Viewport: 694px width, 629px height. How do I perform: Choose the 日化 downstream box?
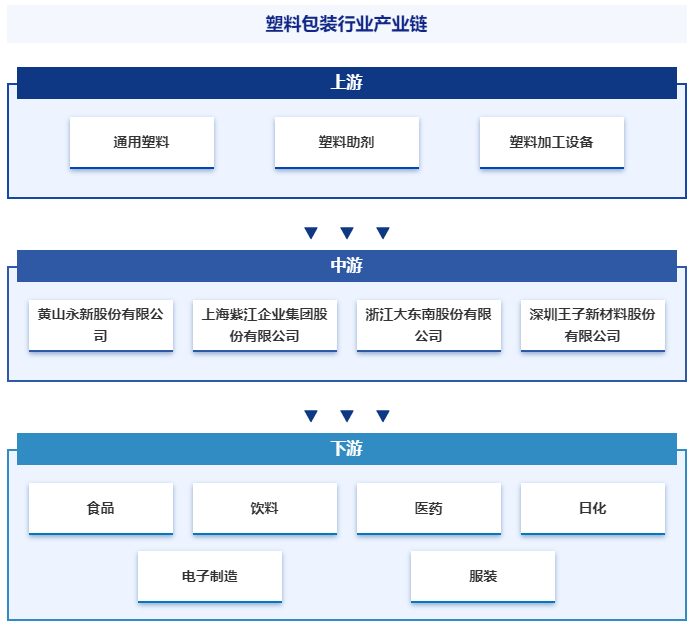[593, 508]
